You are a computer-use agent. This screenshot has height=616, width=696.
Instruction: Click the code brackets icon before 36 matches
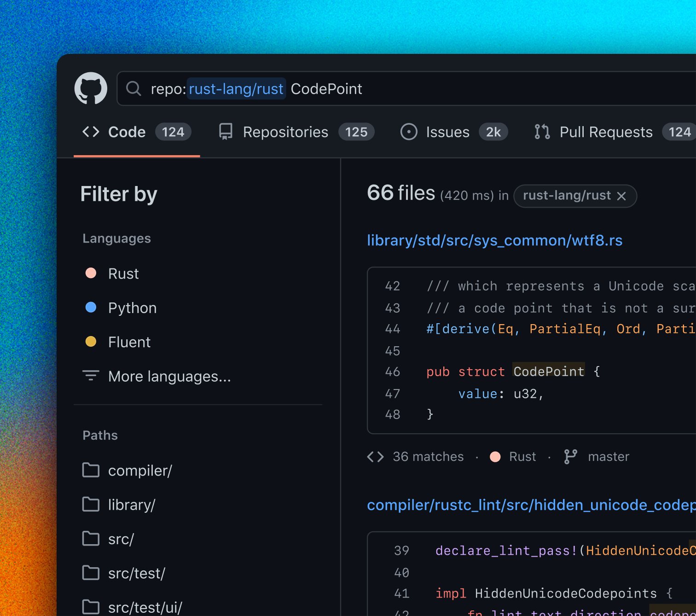click(376, 457)
